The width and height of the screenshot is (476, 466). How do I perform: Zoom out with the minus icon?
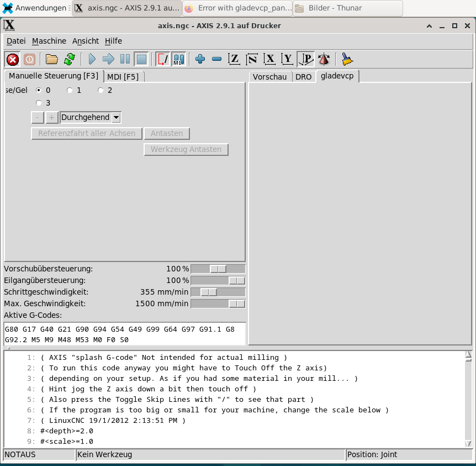217,59
